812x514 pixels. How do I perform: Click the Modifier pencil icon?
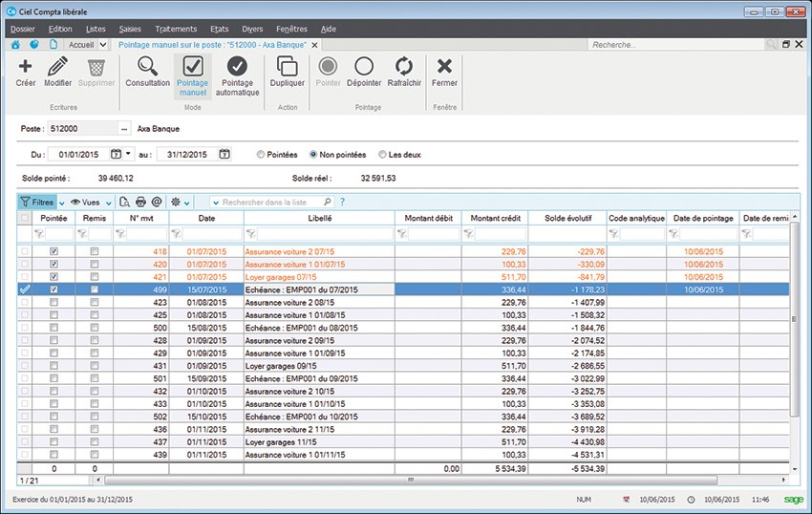(57, 66)
